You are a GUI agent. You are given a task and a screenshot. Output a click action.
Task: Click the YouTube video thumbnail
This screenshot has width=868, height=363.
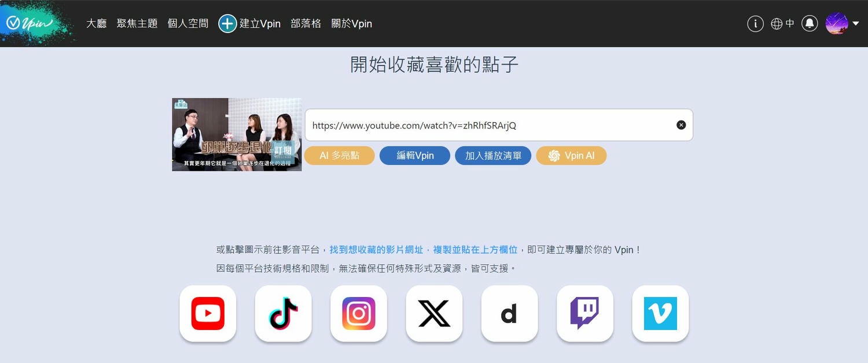pos(237,134)
